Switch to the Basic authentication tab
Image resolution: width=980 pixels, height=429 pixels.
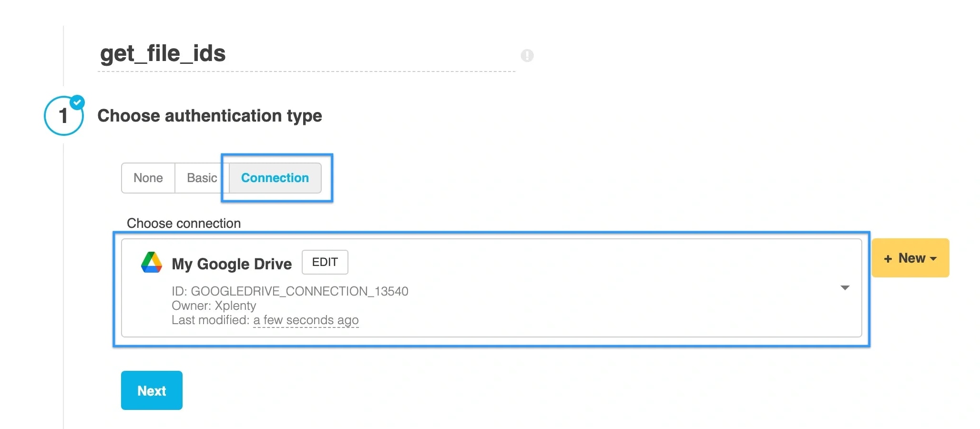pos(202,178)
